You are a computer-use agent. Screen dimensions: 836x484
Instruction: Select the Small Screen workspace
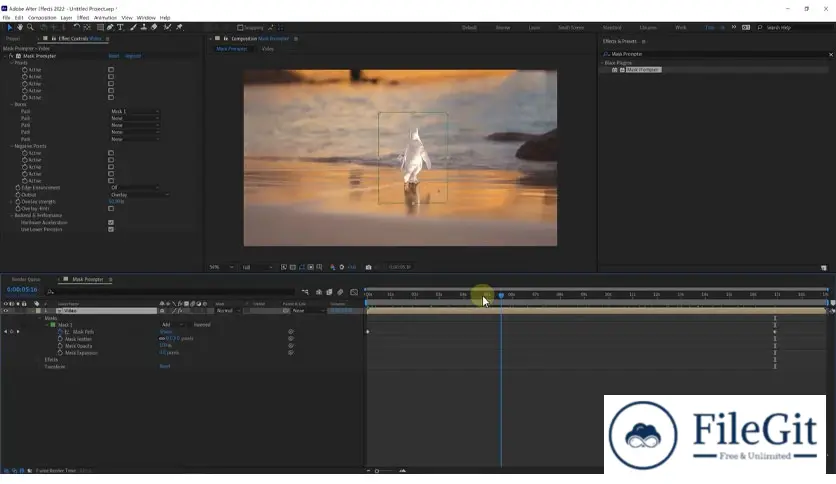click(x=571, y=28)
